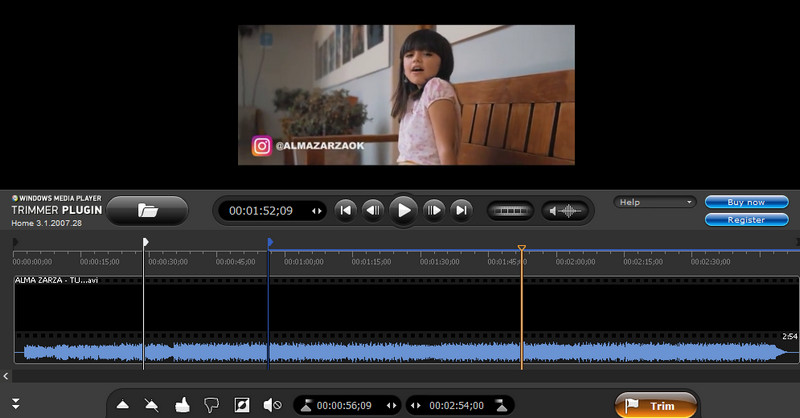
Task: Remove marker with the crossed-out triangle icon
Action: tap(151, 405)
